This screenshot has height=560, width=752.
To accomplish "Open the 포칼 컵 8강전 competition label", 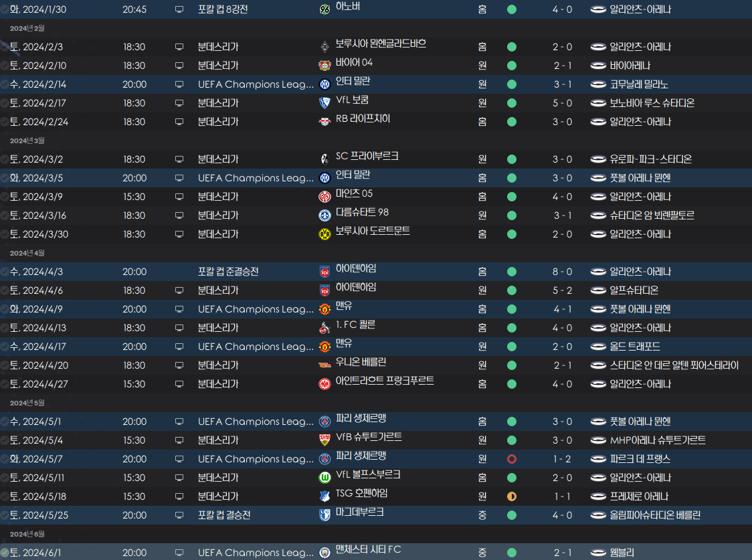I will (223, 9).
